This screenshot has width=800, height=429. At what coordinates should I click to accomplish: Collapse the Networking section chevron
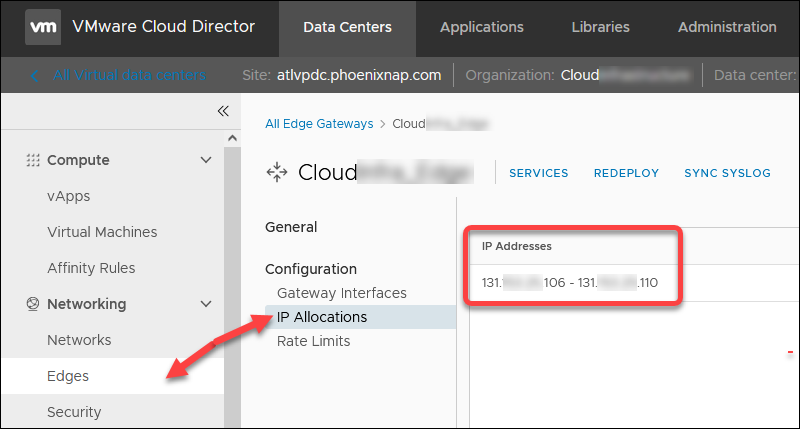click(206, 304)
